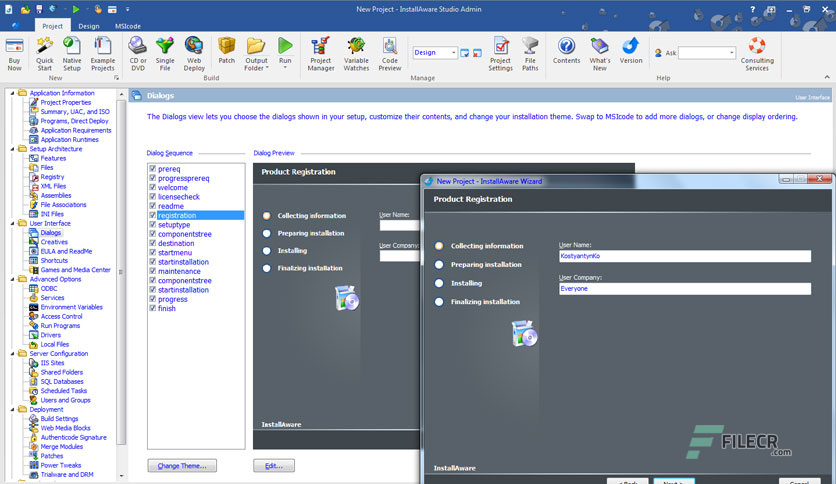
Task: Switch to the MSIcode ribbon tab
Action: (127, 26)
